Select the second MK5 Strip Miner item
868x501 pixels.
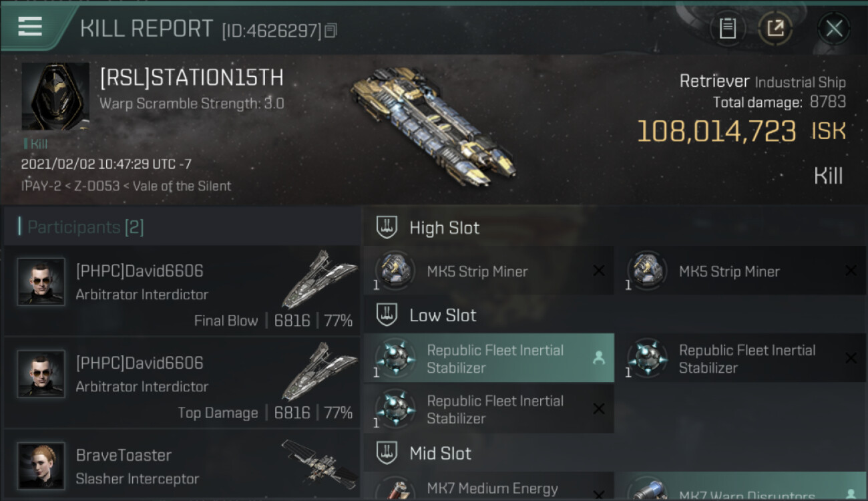tap(740, 271)
